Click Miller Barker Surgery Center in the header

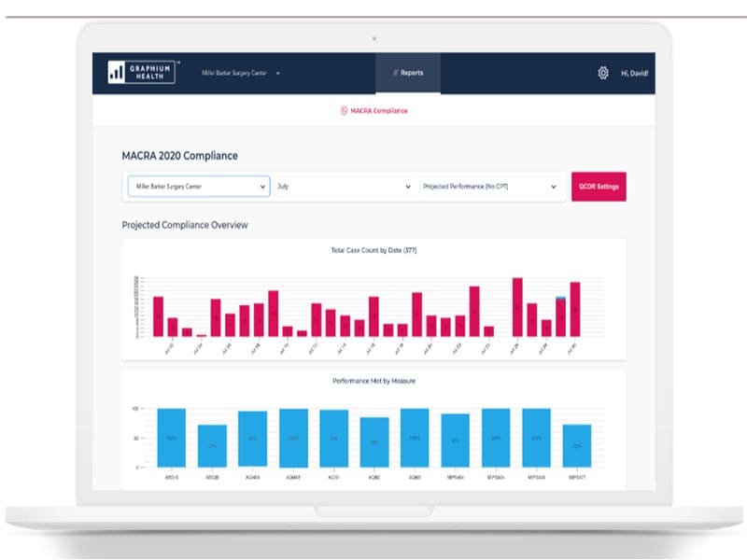pos(234,73)
